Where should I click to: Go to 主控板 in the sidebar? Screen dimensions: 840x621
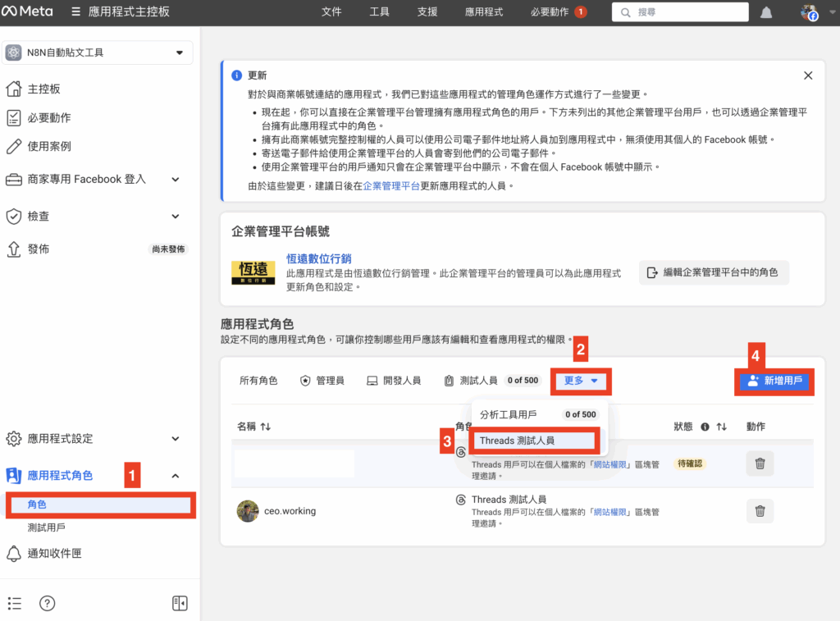(44, 89)
